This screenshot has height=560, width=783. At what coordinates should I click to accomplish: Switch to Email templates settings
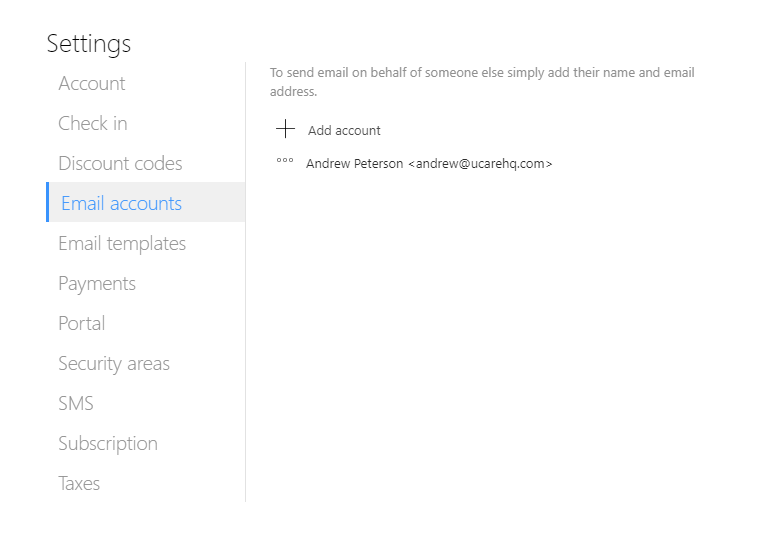(x=122, y=244)
